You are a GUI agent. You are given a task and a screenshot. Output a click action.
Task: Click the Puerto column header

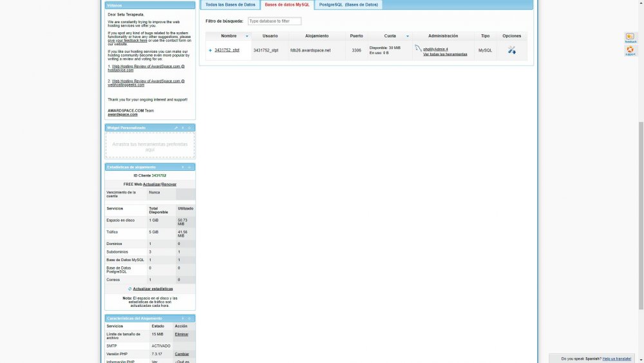[x=357, y=36]
